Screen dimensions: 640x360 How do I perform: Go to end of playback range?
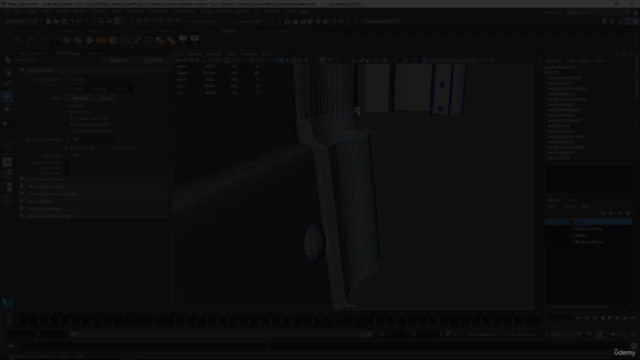633,318
